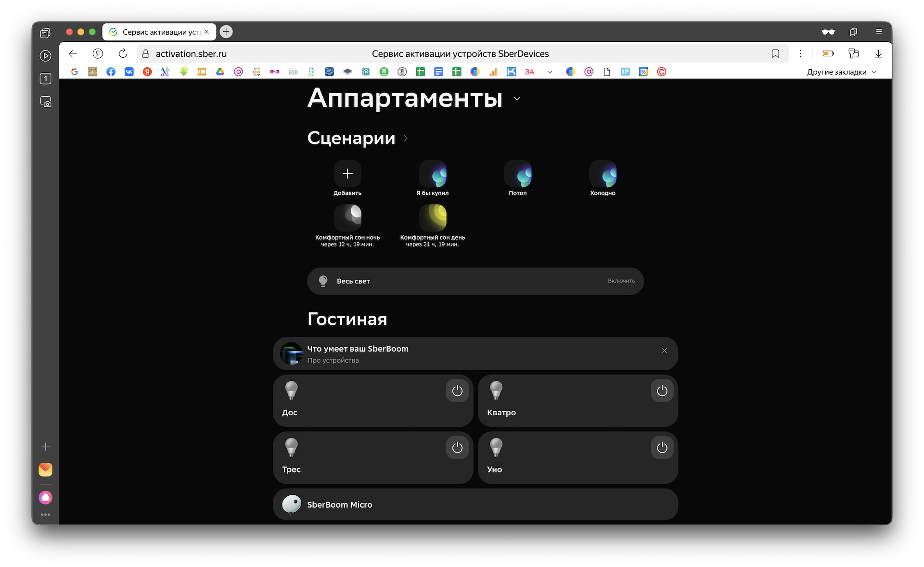The image size is (924, 567).
Task: Open 'Комфортный сон ночь' scenario
Action: (347, 218)
